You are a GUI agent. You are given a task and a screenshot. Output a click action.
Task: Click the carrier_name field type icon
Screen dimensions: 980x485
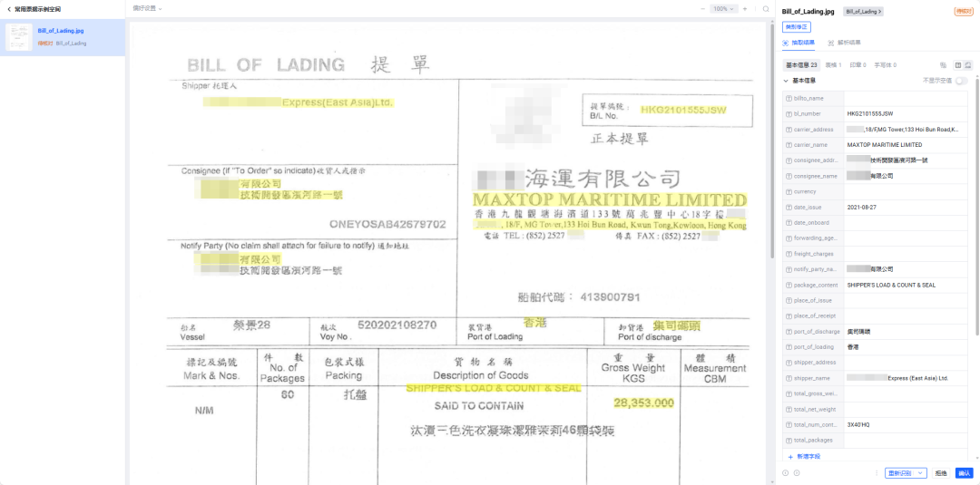point(789,145)
